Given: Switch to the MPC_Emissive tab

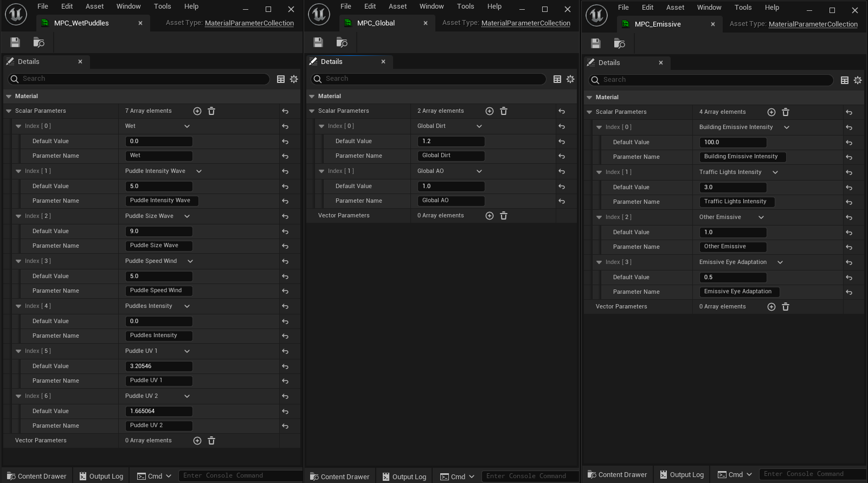Looking at the screenshot, I should pyautogui.click(x=657, y=24).
